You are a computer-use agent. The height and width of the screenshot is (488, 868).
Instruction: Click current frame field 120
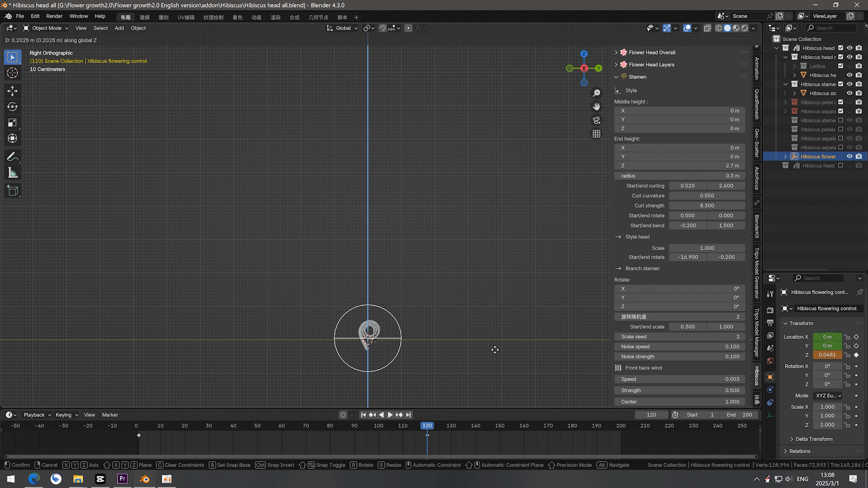[651, 415]
